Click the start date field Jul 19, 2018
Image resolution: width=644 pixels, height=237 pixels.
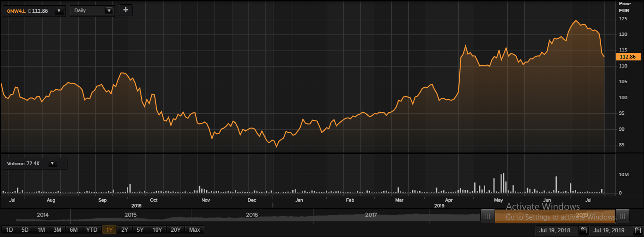pyautogui.click(x=557, y=230)
